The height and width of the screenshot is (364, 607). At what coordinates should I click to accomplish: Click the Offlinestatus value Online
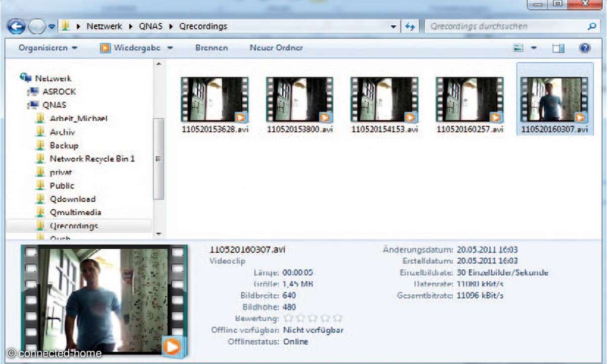(295, 342)
